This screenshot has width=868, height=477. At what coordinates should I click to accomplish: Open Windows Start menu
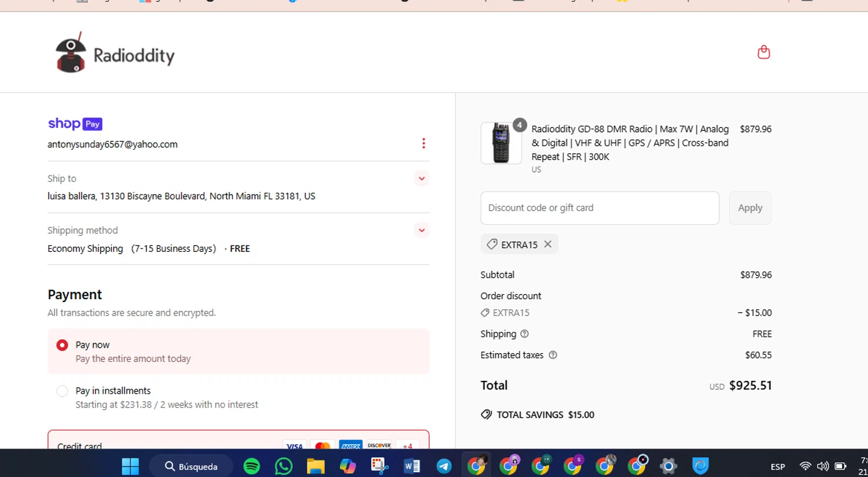click(130, 466)
